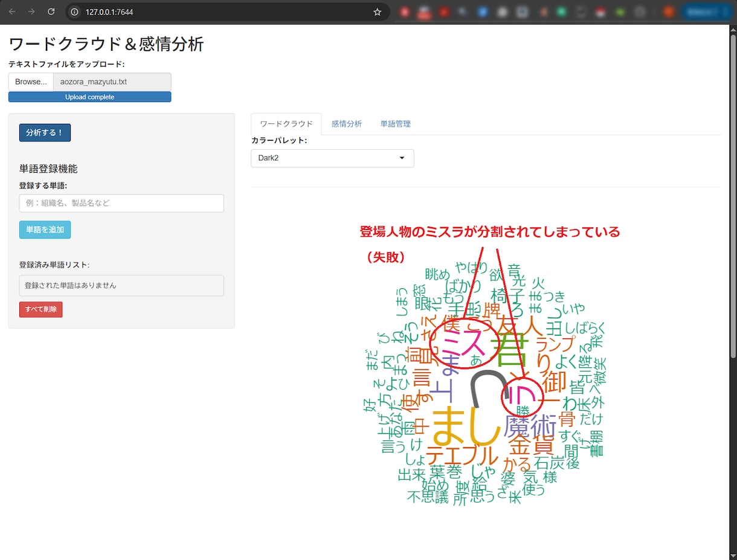Screen dimensions: 737x560
Task: Click the 登録された単語はありません message box
Action: click(121, 285)
